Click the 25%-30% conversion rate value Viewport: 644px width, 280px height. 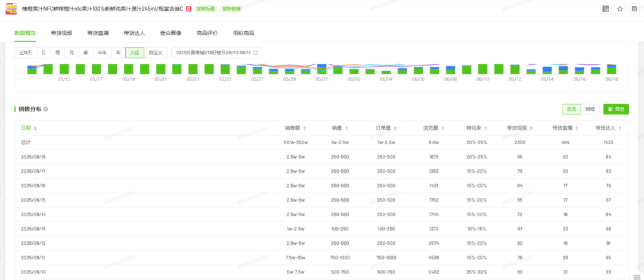(x=476, y=272)
